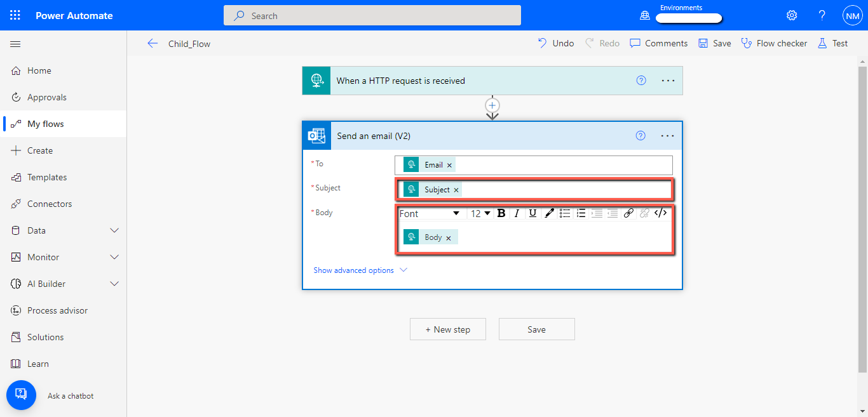Screen dimensions: 868x417
Task: Open the NM account avatar
Action: coord(852,16)
